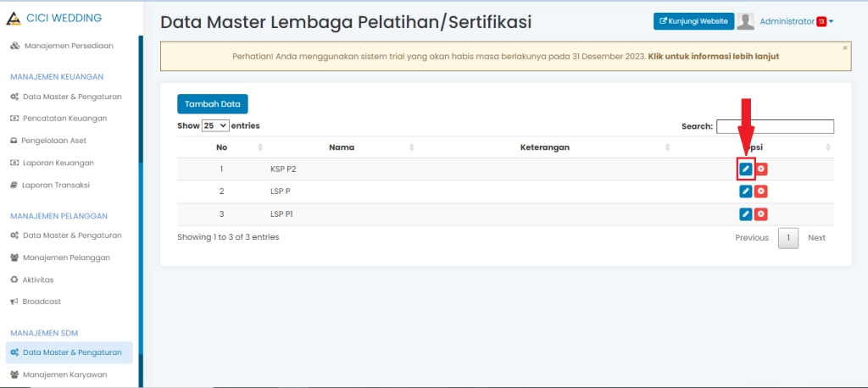This screenshot has height=388, width=868.
Task: Sort table by Keterangan column
Action: [x=668, y=147]
